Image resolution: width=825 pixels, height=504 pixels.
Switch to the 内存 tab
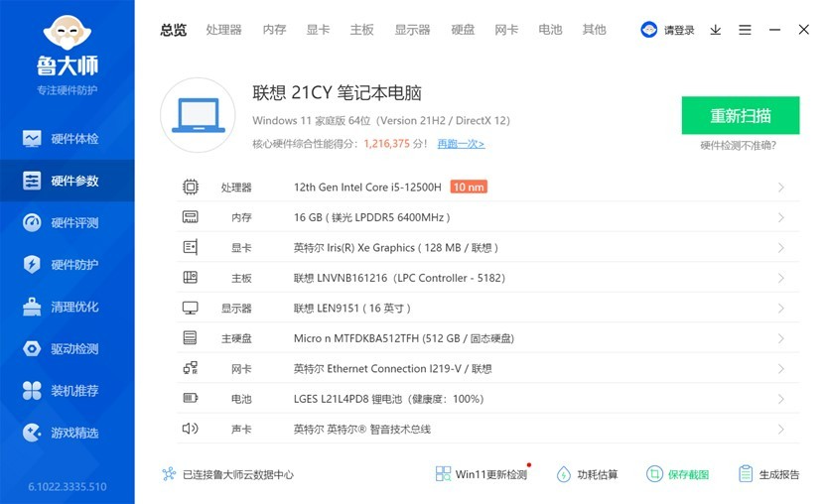pos(274,30)
